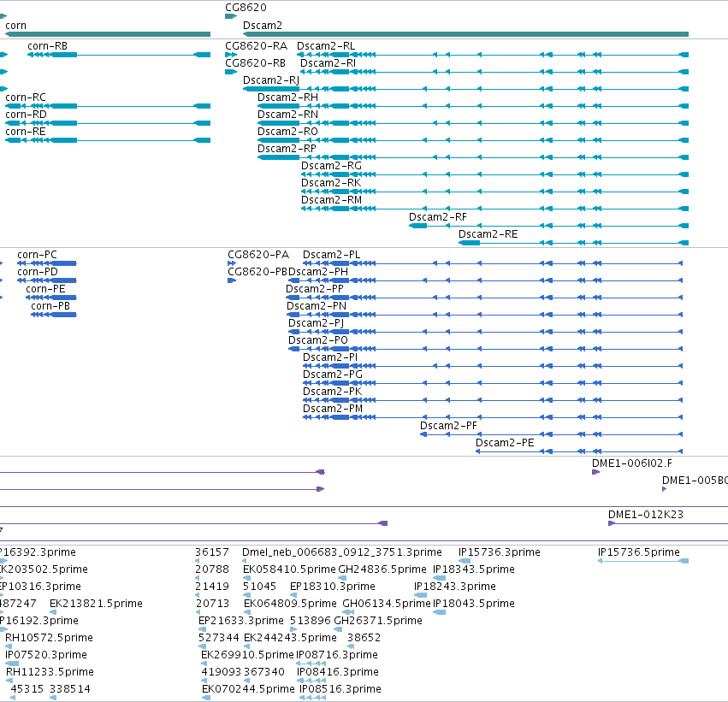Click the Dscam2-RJ transcript
This screenshot has height=702, width=728.
click(465, 89)
